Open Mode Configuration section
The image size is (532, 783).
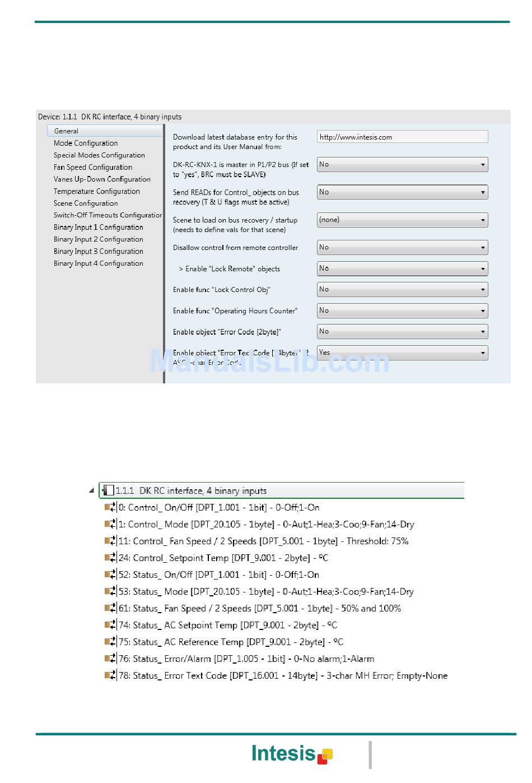86,143
